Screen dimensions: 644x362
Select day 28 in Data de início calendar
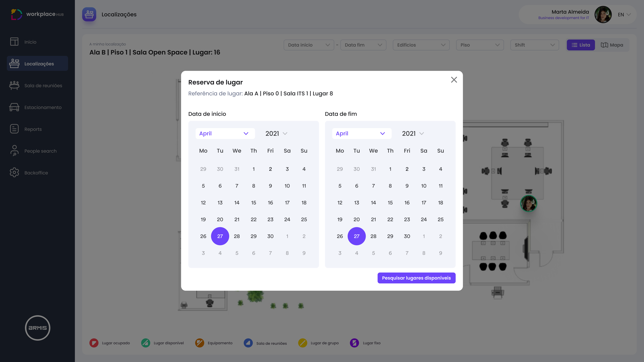[x=237, y=236]
